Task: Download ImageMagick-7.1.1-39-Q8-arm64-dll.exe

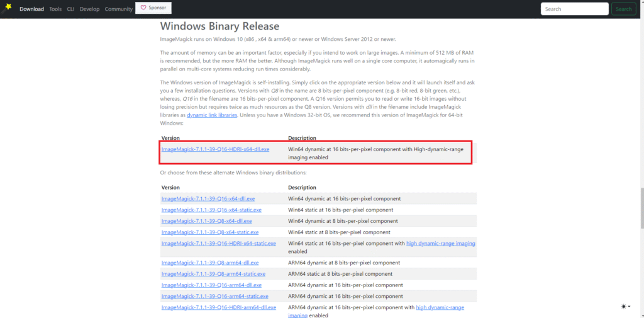Action: [210, 263]
